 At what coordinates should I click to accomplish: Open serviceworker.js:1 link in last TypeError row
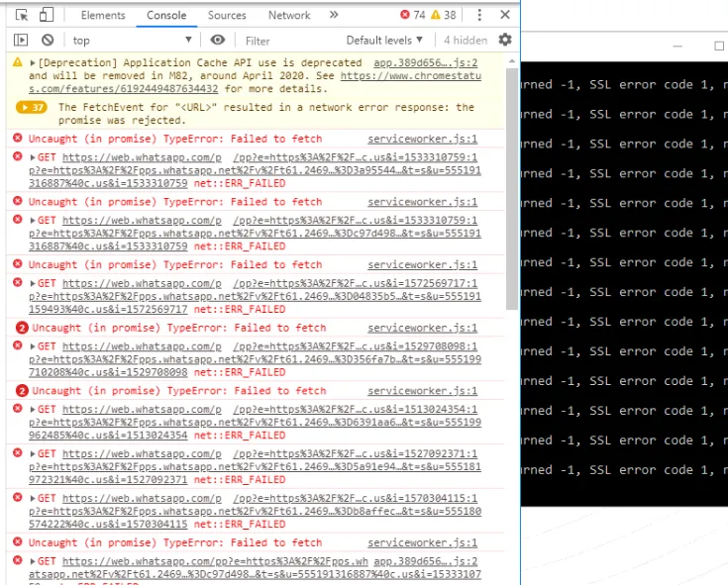point(423,542)
